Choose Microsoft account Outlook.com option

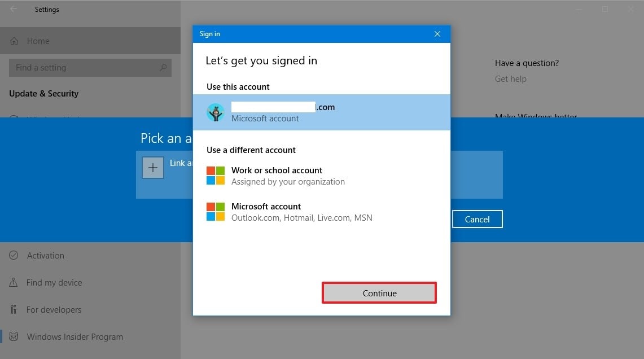(x=301, y=212)
